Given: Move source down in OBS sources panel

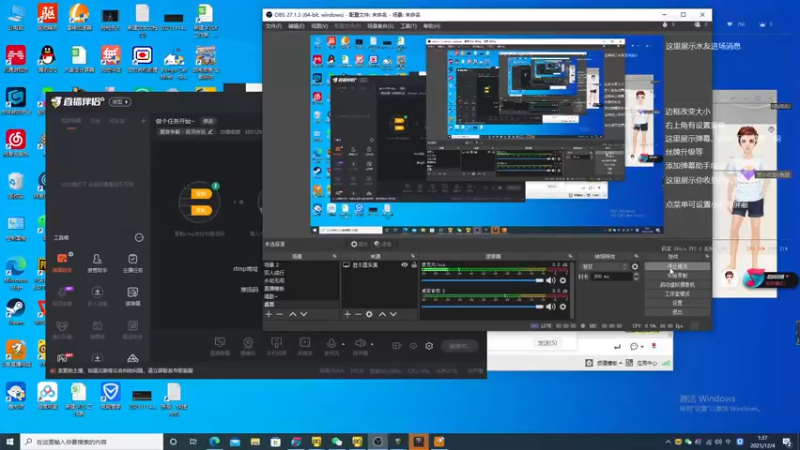Looking at the screenshot, I should point(393,314).
